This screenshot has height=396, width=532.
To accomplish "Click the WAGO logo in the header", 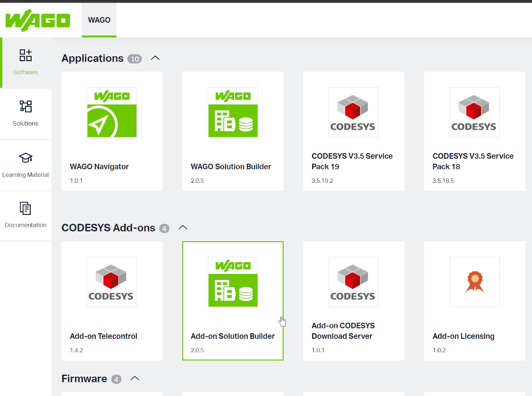I will tap(38, 21).
